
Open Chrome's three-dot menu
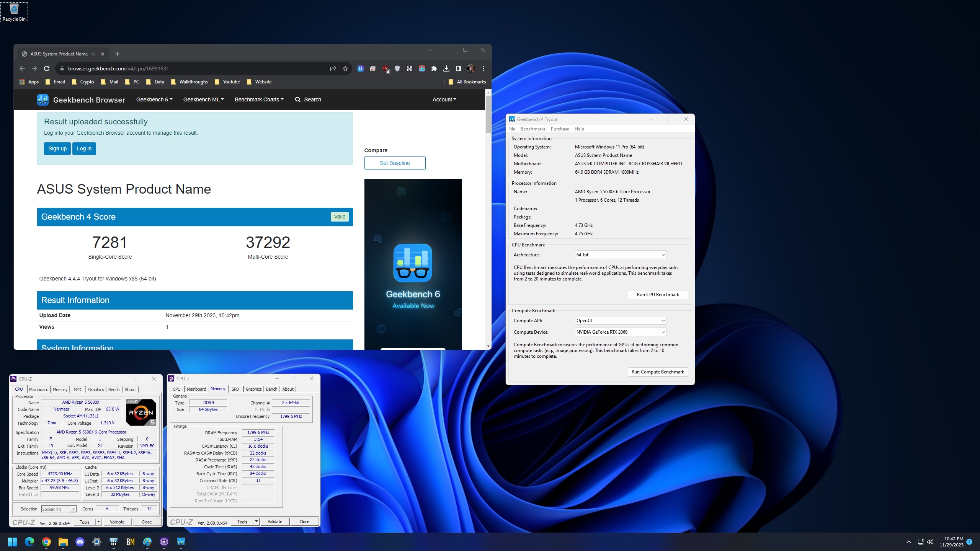point(483,68)
